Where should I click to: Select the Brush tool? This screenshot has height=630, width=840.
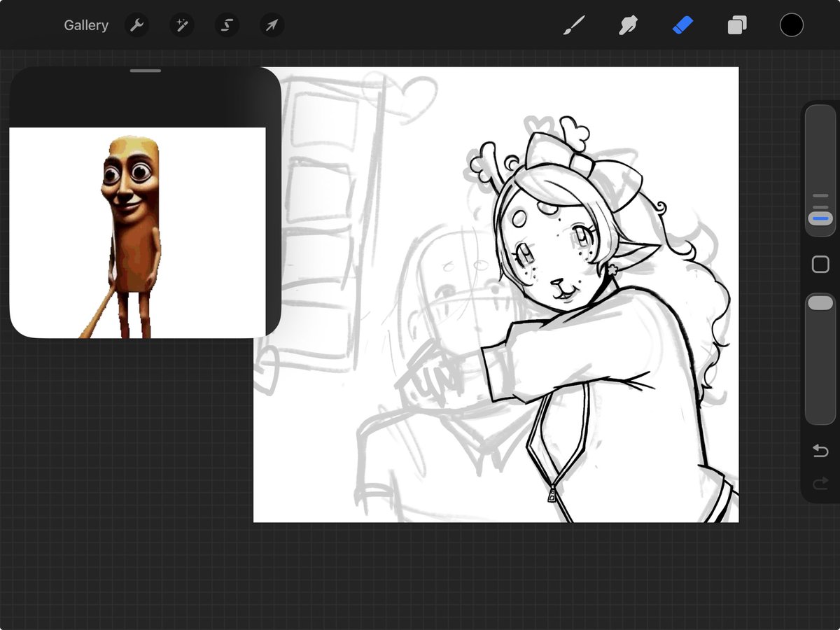574,26
